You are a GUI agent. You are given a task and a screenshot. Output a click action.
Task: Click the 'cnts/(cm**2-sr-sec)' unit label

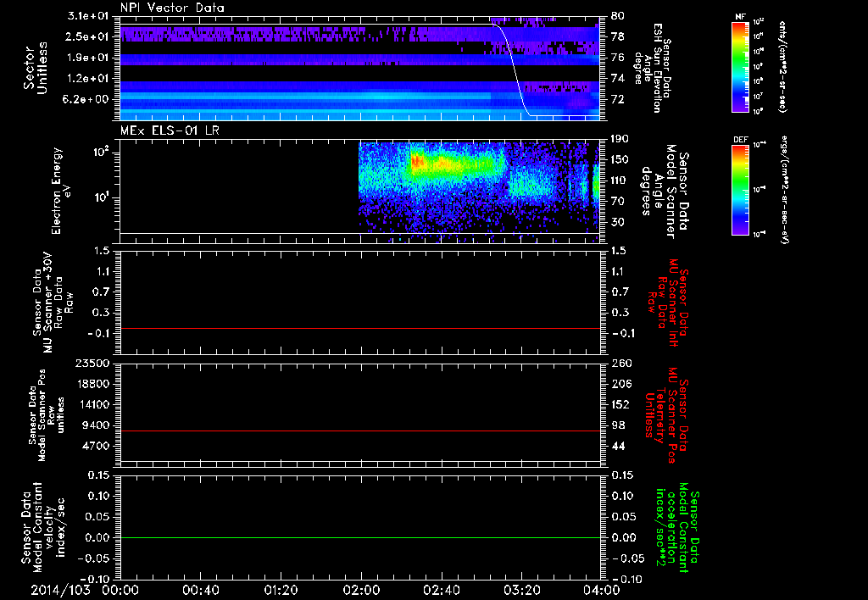(x=782, y=67)
